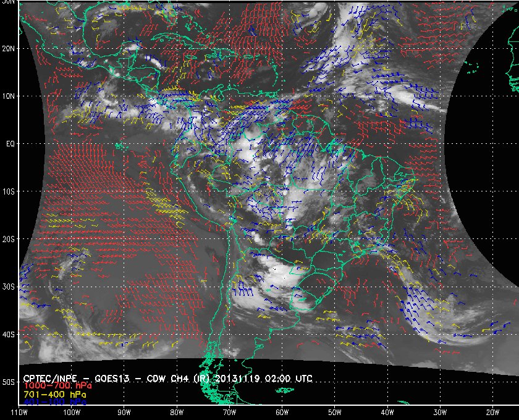Click the 30S latitude label
The width and height of the screenshot is (519, 420).
8,287
